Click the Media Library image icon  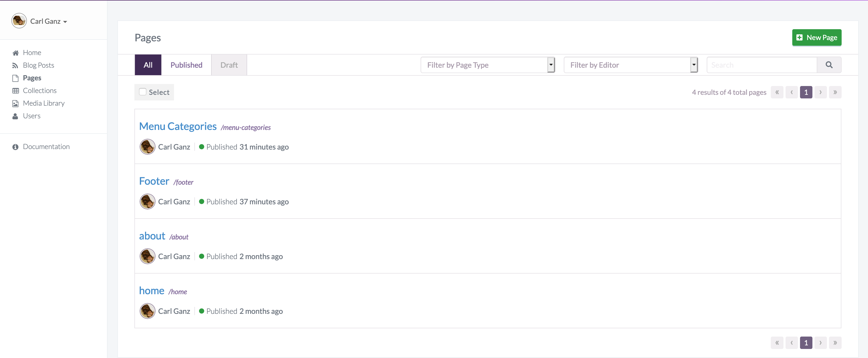pos(16,103)
